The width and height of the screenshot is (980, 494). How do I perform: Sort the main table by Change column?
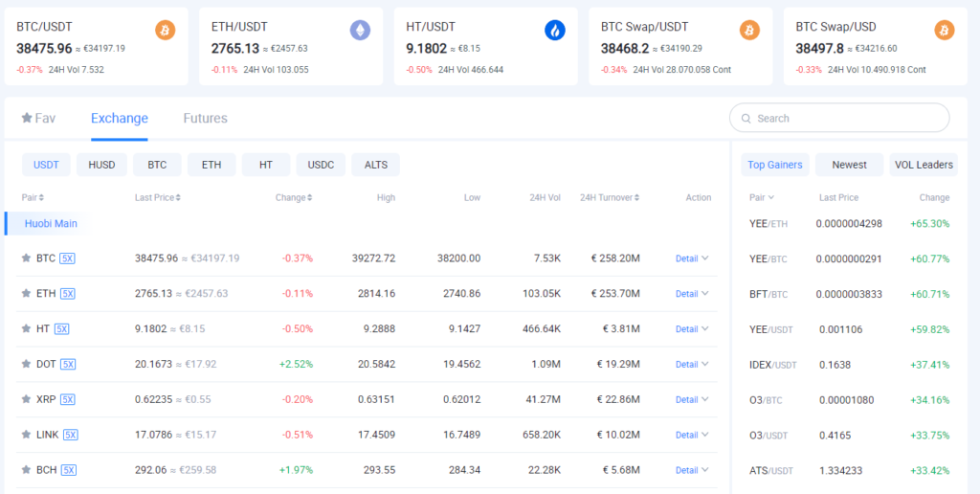tap(294, 197)
